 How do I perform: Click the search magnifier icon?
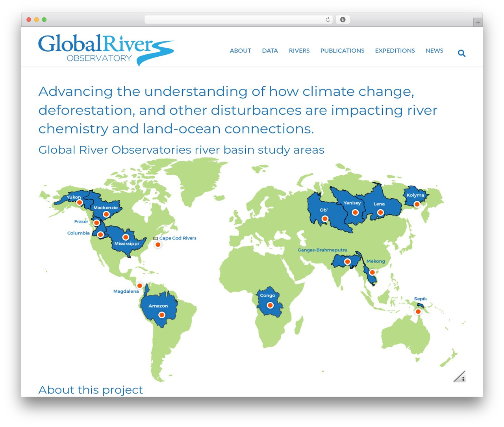461,53
